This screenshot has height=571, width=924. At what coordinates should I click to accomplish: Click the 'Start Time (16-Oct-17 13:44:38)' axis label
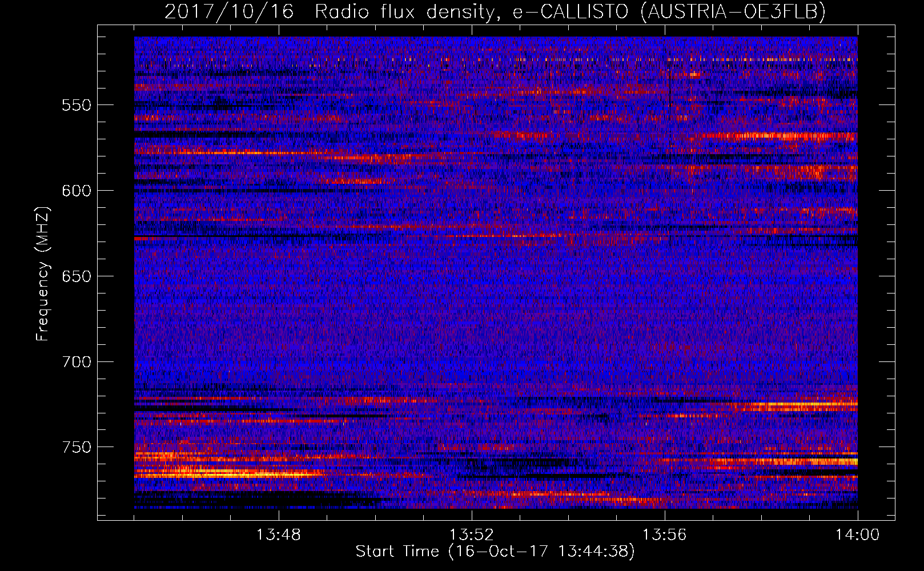pos(495,552)
